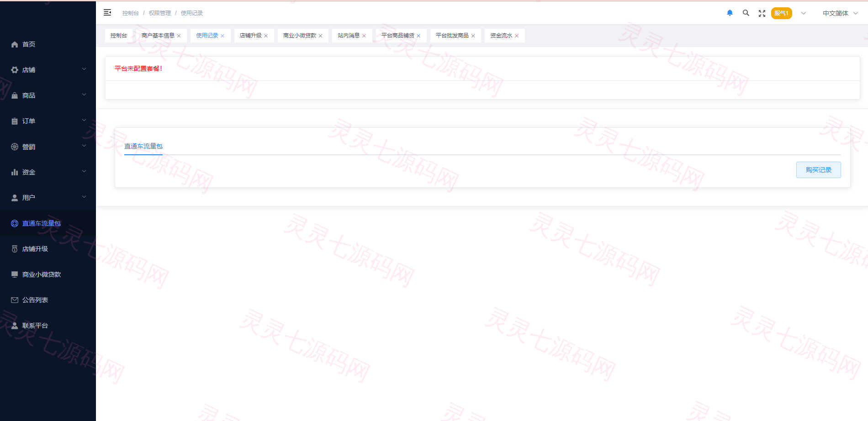Expand the 营销 sidebar submenu chevron
The width and height of the screenshot is (868, 421).
click(x=84, y=146)
